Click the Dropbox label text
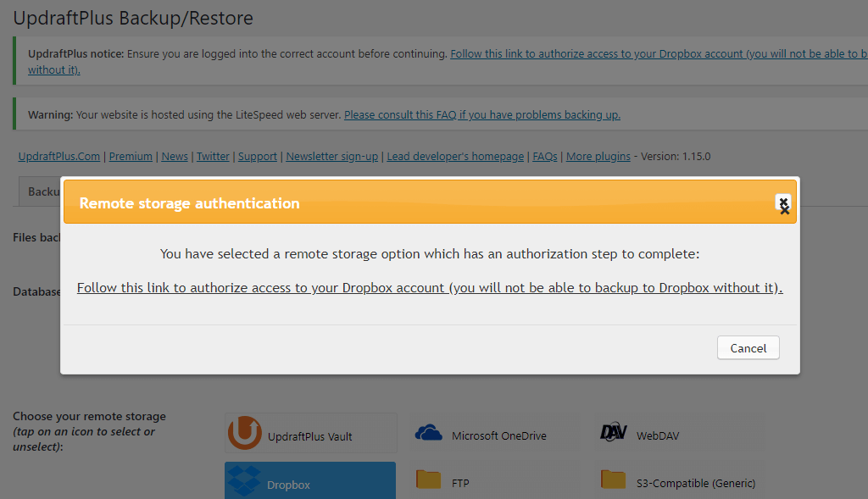 (x=288, y=485)
